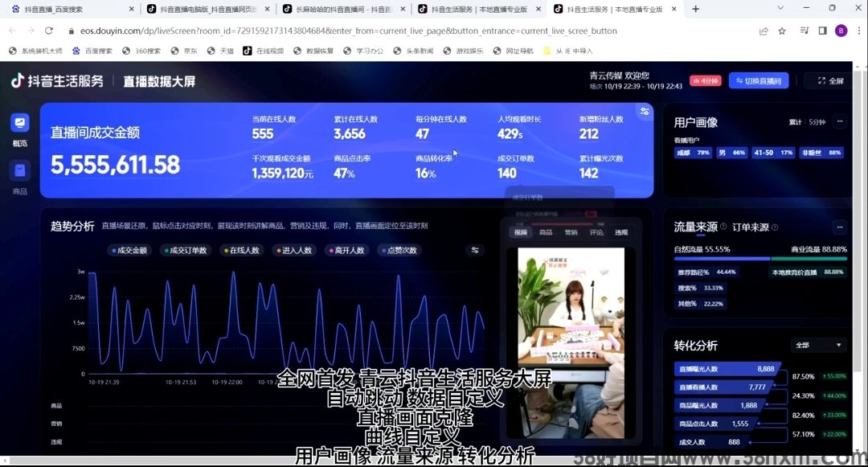Click the help icon beside 流量来源
Screen dimensions: 868x467
(723, 227)
